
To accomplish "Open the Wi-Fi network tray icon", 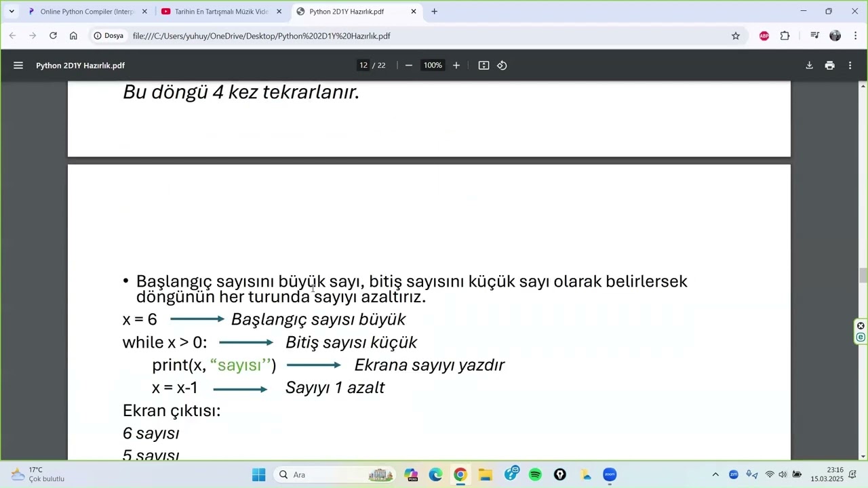I will coord(770,474).
